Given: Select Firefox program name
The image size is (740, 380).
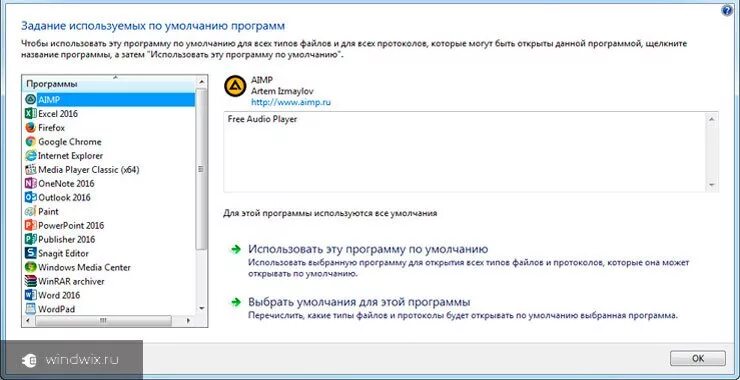Looking at the screenshot, I should tap(51, 127).
